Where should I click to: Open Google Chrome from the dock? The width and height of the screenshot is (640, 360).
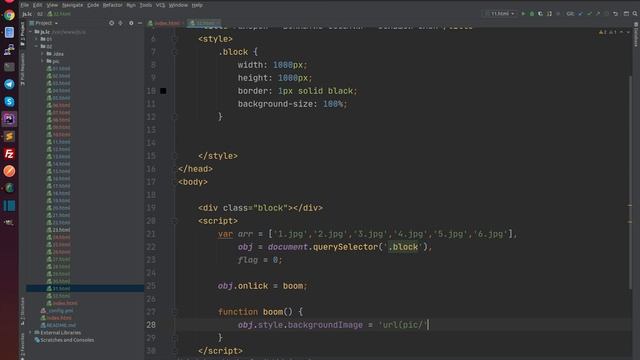9,15
